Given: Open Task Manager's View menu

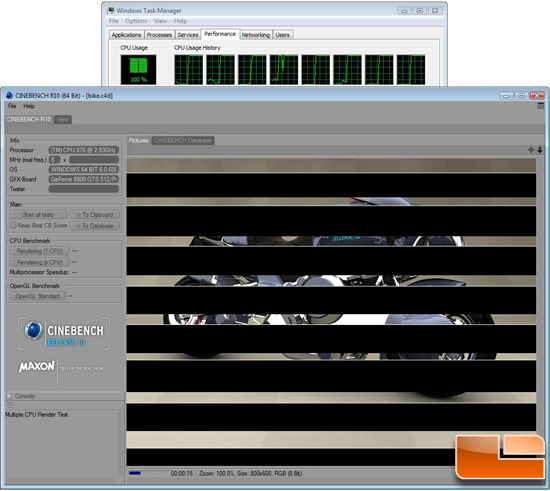Looking at the screenshot, I should (160, 21).
